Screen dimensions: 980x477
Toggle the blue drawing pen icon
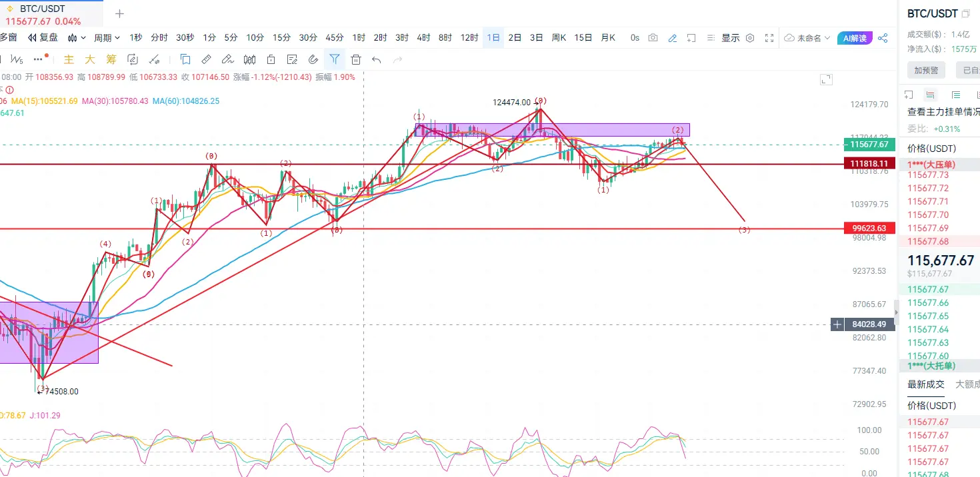pos(673,38)
